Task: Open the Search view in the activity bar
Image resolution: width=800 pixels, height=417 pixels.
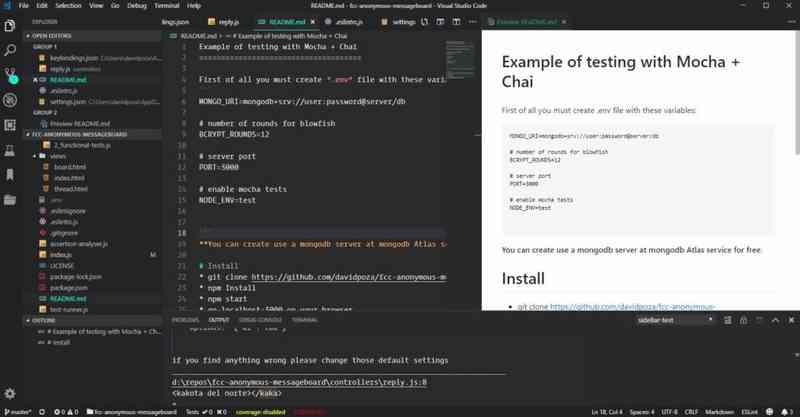Action: (x=10, y=50)
